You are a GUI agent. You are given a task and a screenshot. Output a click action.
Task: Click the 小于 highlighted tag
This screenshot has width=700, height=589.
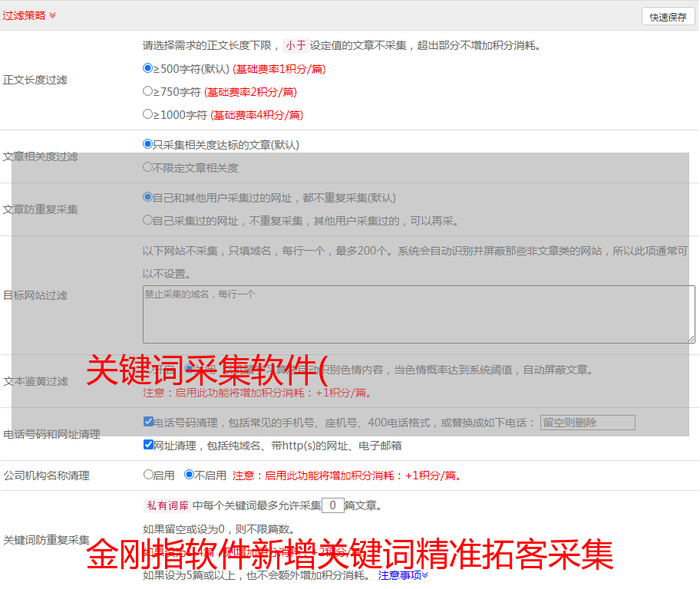296,45
